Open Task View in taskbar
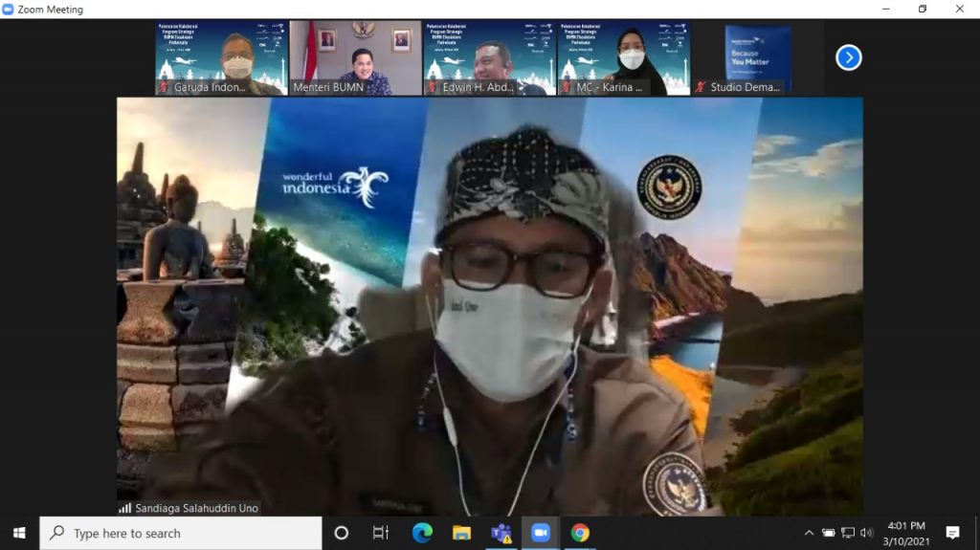The width and height of the screenshot is (980, 550). click(x=381, y=533)
